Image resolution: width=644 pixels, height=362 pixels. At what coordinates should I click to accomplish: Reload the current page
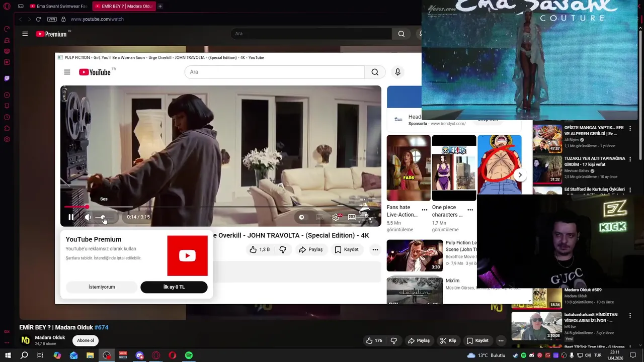pyautogui.click(x=38, y=19)
